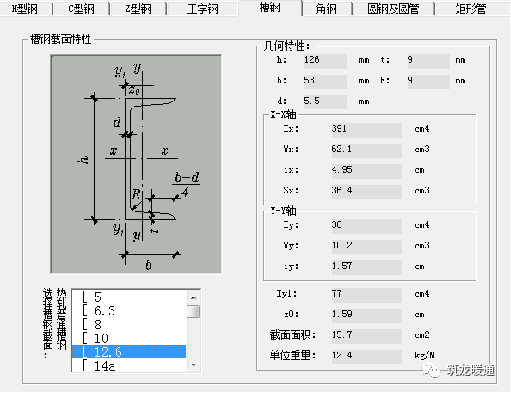Image resolution: width=511 pixels, height=393 pixels.
Task: Switch to the Z型钢 tab
Action: coord(138,8)
